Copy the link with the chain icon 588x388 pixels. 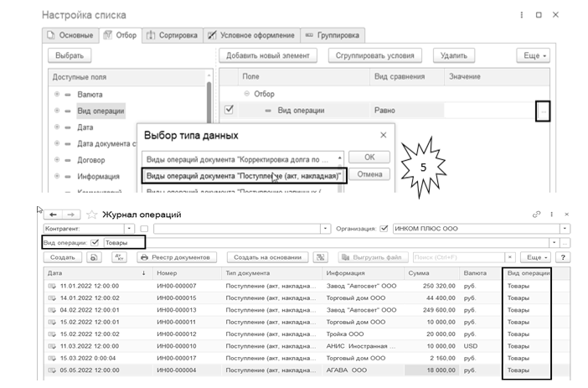[536, 215]
